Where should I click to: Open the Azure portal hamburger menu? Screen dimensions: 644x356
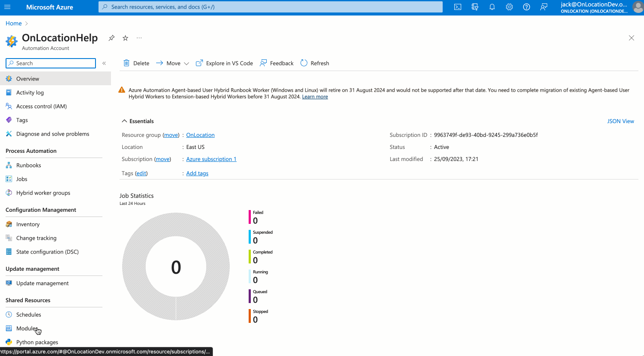pos(7,7)
